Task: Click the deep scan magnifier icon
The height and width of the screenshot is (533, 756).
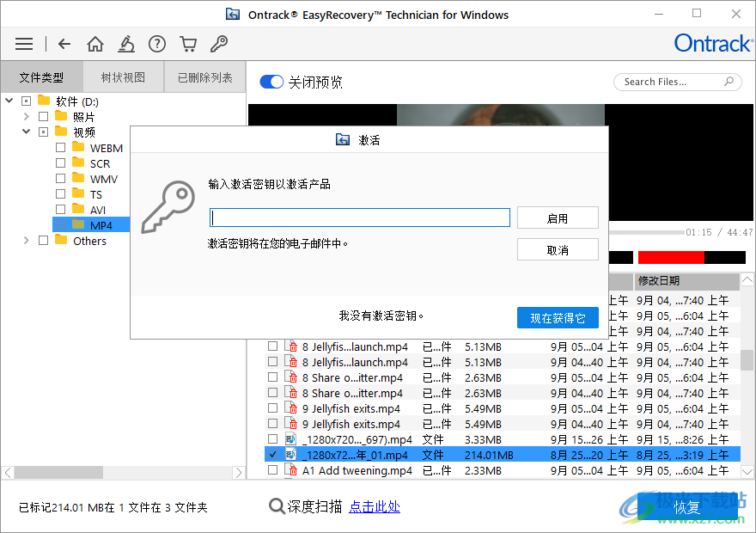Action: point(277,506)
